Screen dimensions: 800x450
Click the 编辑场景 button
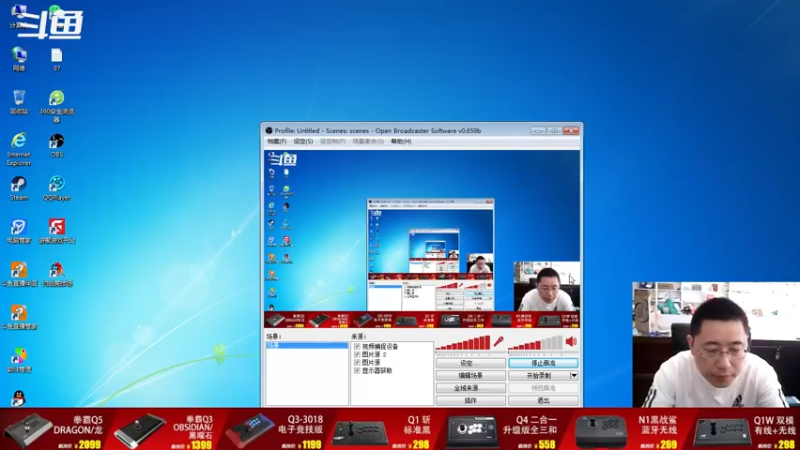[x=470, y=376]
